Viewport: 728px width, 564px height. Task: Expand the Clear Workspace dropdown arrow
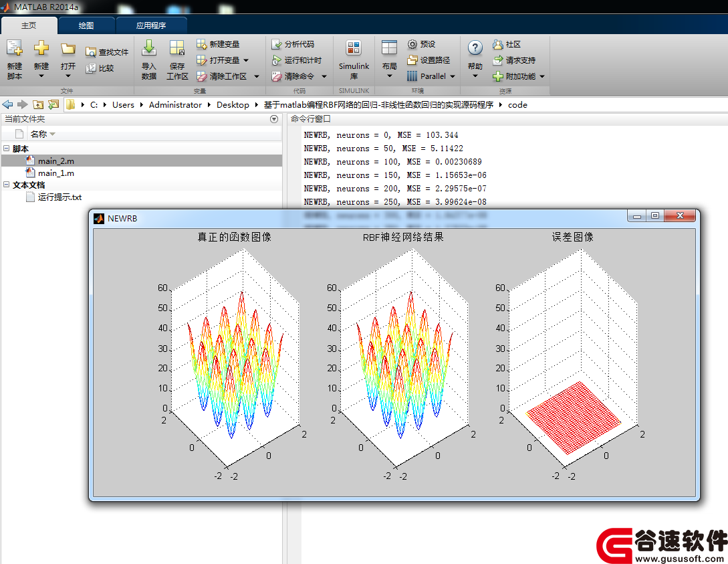point(257,77)
